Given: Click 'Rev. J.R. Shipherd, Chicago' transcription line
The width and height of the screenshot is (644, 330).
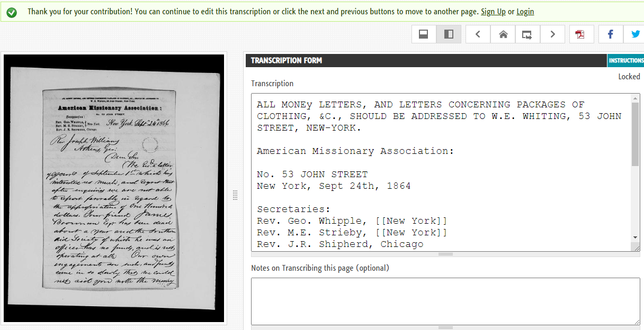Looking at the screenshot, I should tap(340, 244).
